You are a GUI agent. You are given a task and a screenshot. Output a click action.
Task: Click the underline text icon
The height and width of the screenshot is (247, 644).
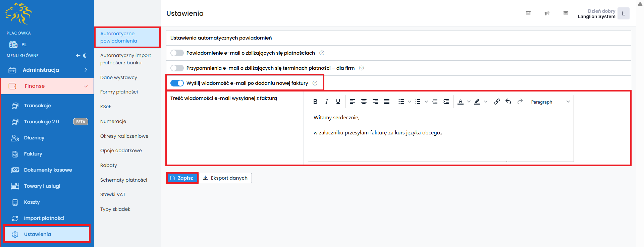coord(338,102)
